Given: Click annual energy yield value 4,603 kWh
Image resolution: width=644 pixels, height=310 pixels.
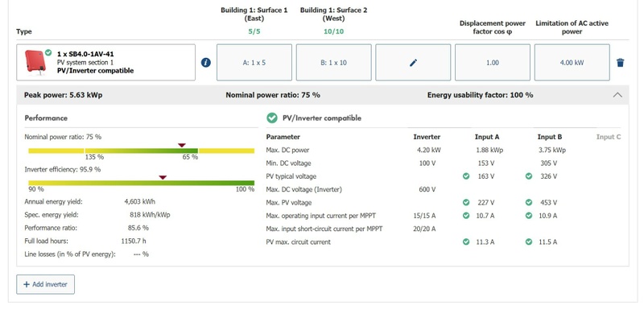Looking at the screenshot, I should click(x=139, y=201).
